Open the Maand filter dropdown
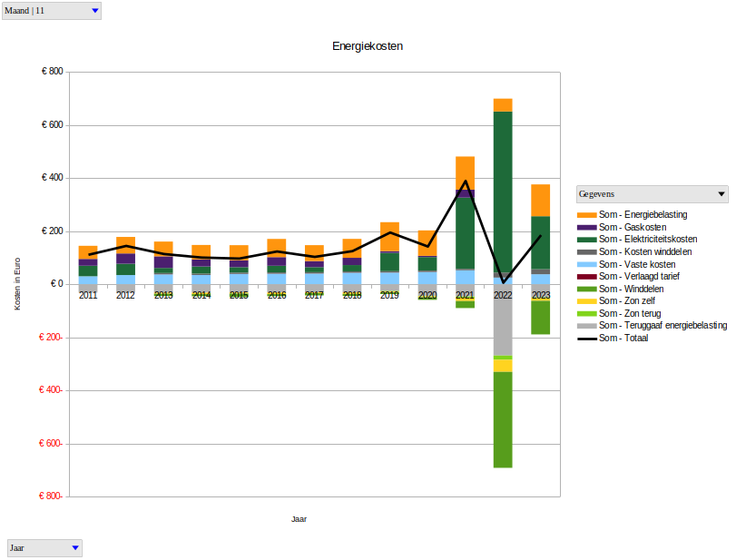The height and width of the screenshot is (560, 736). click(95, 11)
